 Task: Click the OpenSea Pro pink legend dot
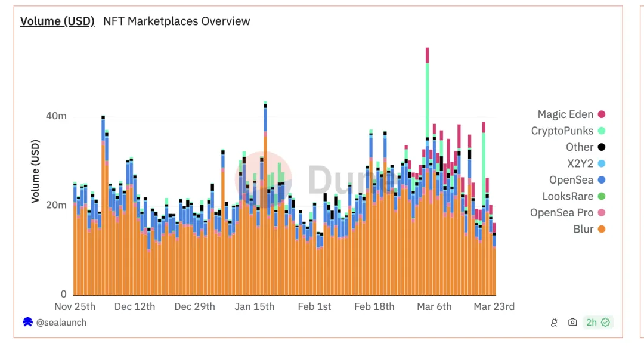coord(602,213)
